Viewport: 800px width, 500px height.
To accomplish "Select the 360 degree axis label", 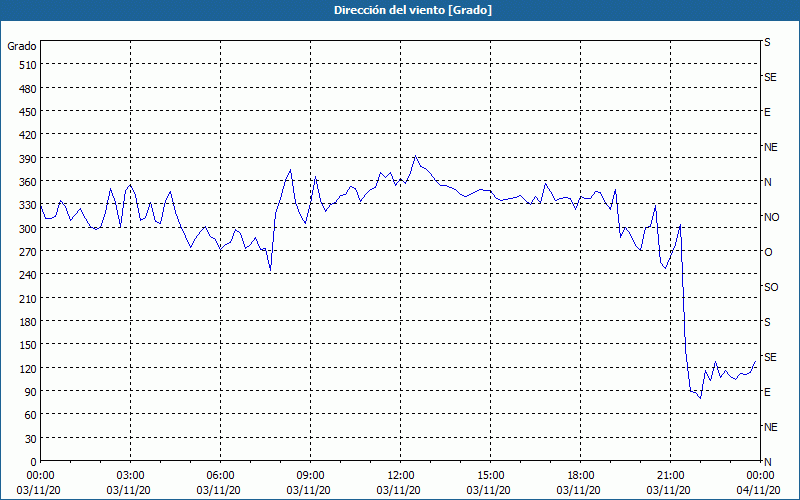I will 28,182.
